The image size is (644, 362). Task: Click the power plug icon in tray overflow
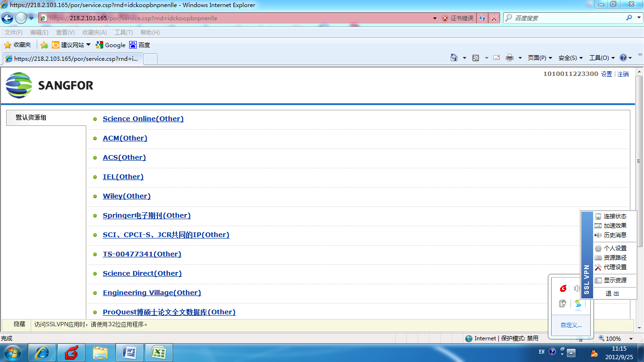[563, 304]
